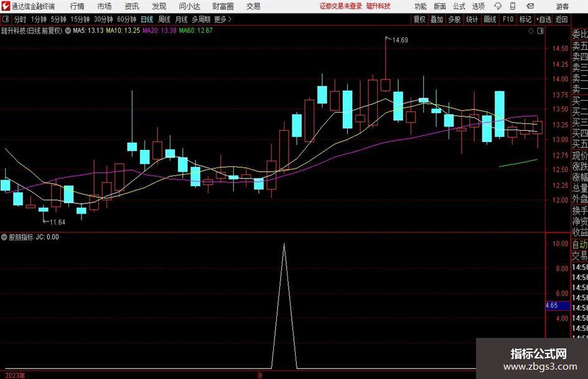Viewport: 588px width, 379px height.
Task: Switch to 周线 weekly period
Action: click(164, 19)
